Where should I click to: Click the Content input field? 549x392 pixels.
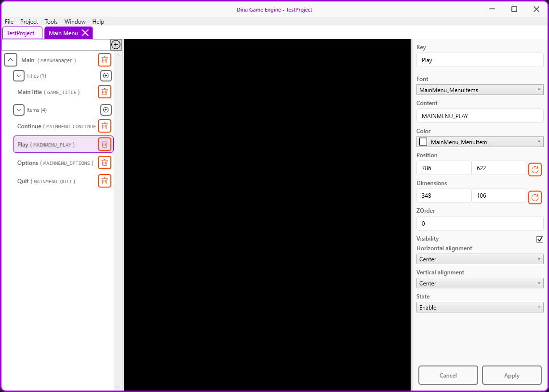tap(480, 116)
